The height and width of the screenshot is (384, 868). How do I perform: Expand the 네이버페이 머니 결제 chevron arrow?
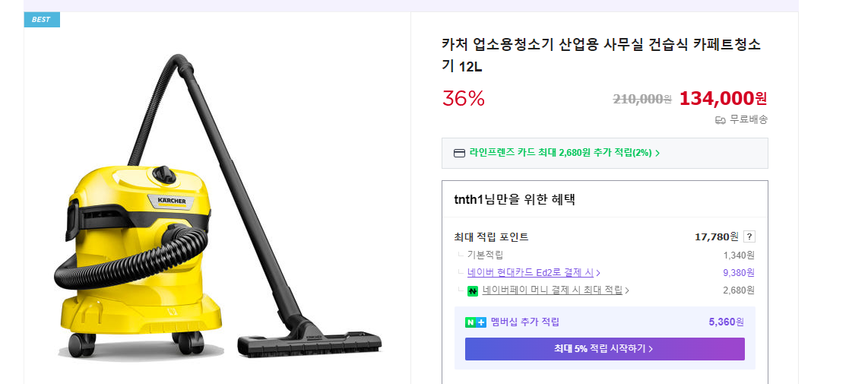point(627,290)
